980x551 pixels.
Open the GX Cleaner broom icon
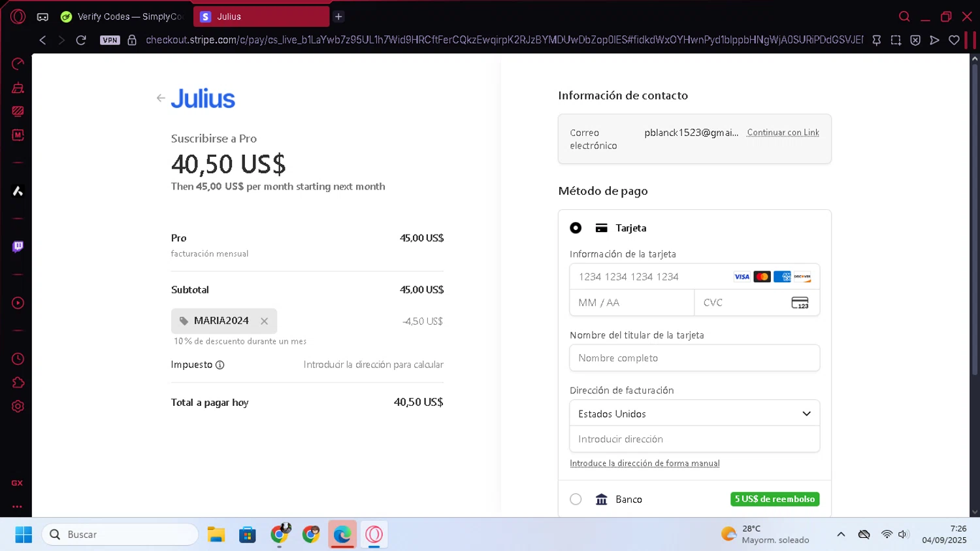click(x=18, y=88)
